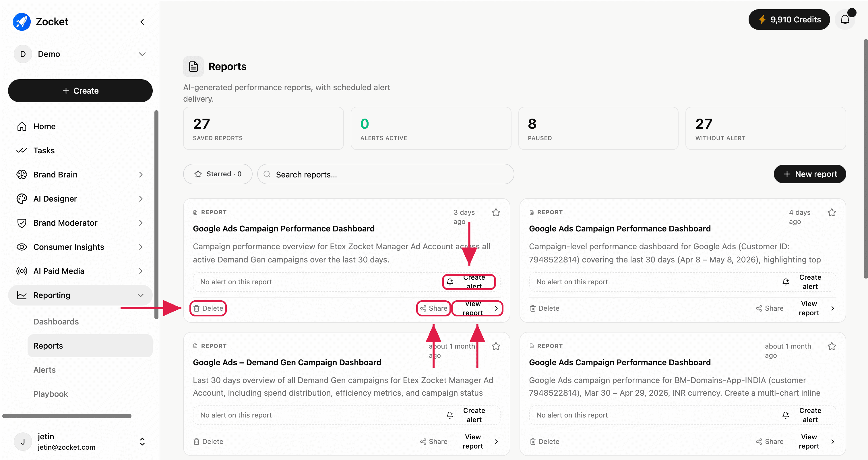
Task: Expand the AI Paid Media chevron
Action: click(141, 271)
